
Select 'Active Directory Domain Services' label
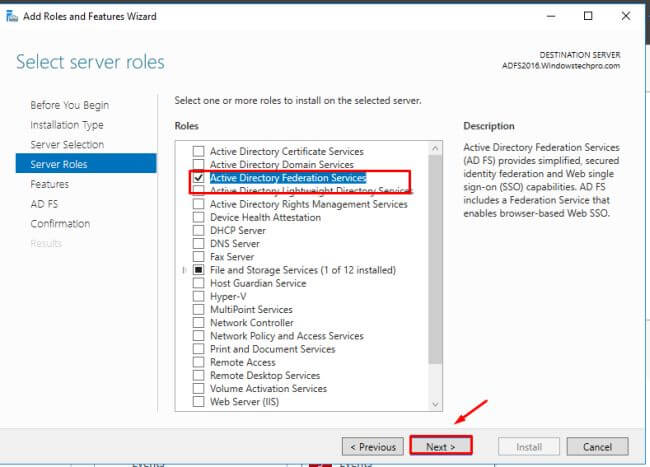[x=281, y=165]
